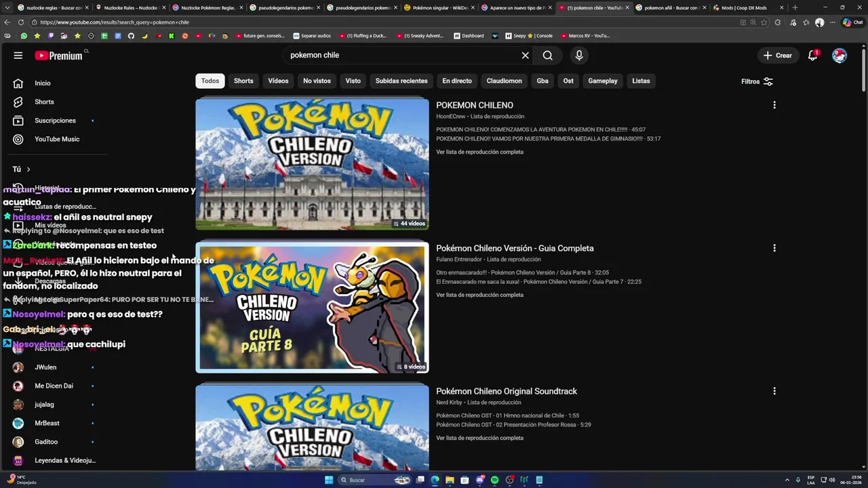
Task: Open the Filtros filter panel
Action: (x=757, y=81)
